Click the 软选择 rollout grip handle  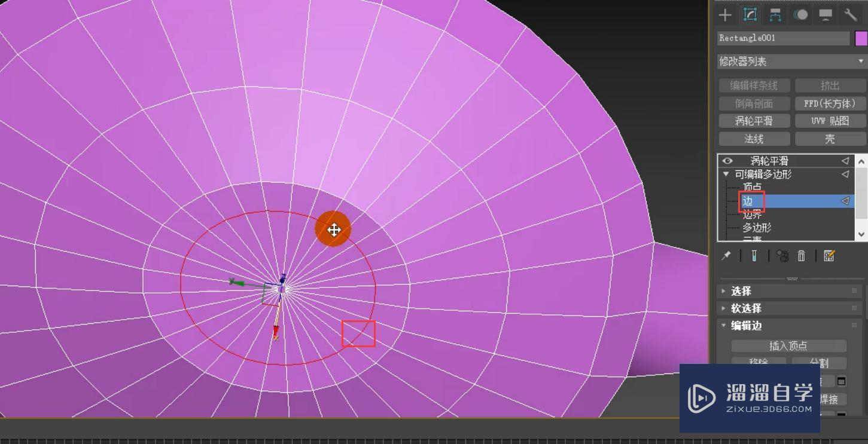pos(854,308)
